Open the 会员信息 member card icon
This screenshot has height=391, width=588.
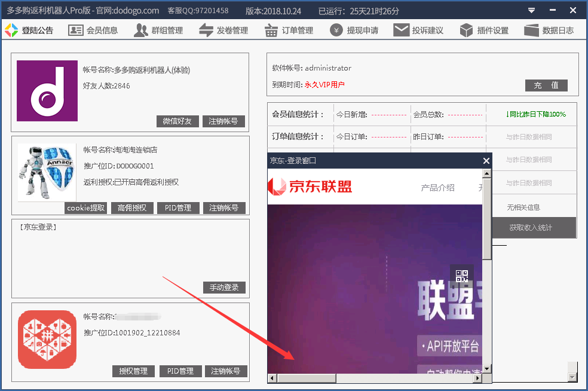(76, 30)
